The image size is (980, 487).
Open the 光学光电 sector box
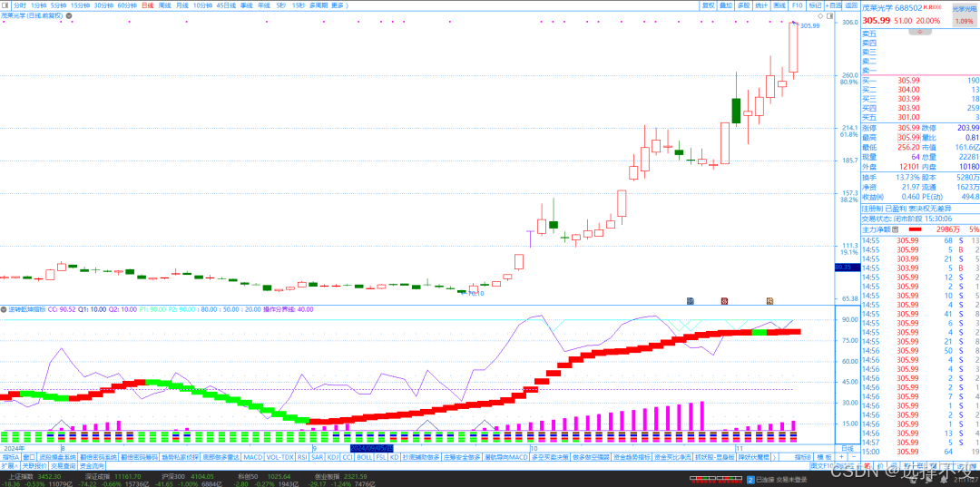tap(963, 15)
